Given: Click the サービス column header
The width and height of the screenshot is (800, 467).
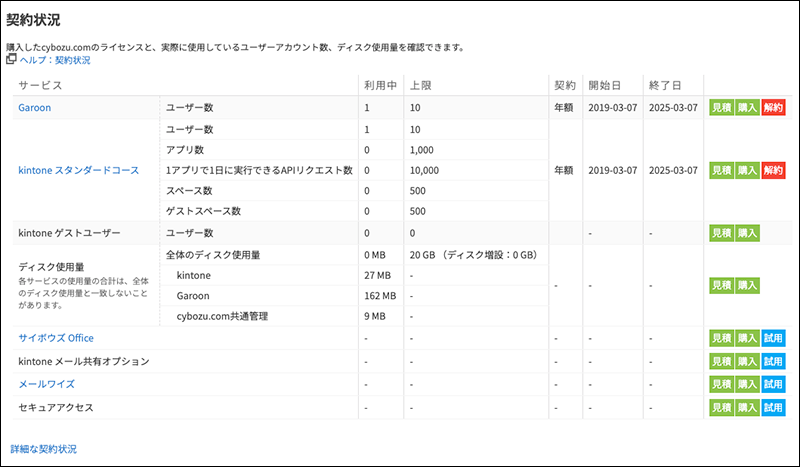Looking at the screenshot, I should click(40, 85).
